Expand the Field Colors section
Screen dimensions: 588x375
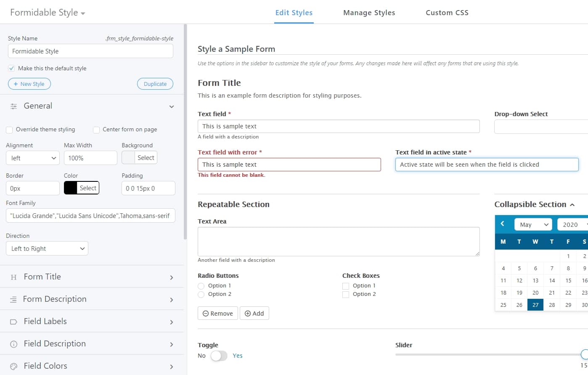172,367
